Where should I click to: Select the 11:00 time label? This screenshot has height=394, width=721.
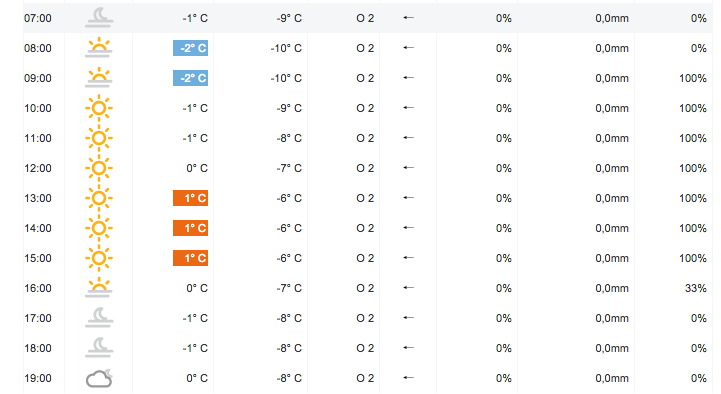point(38,138)
